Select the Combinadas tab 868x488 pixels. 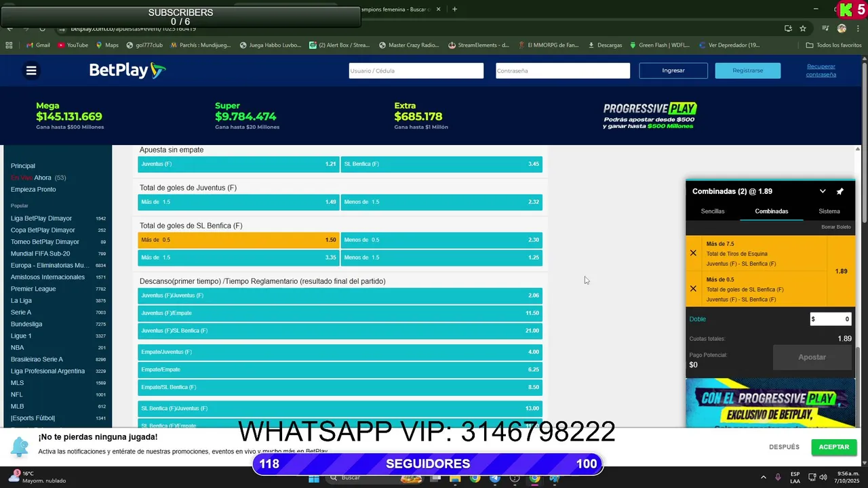click(x=772, y=211)
